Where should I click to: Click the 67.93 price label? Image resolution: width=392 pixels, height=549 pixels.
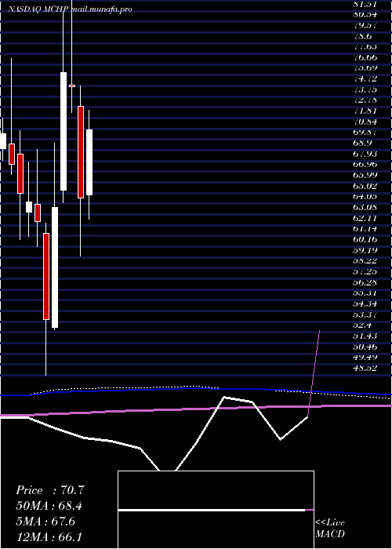[365, 154]
